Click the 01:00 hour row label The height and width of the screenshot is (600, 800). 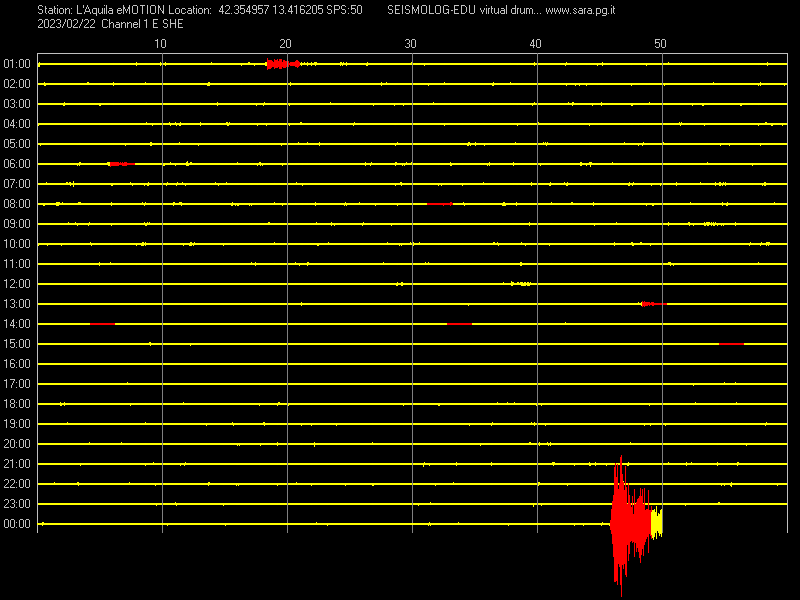pos(17,64)
